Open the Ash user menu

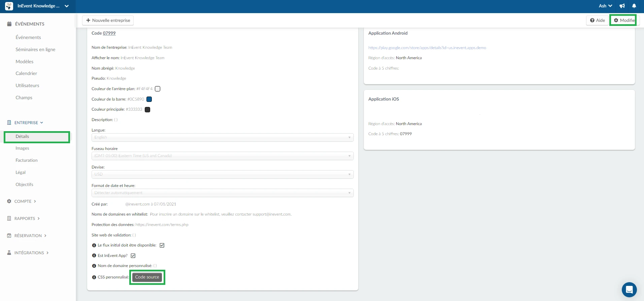(x=605, y=6)
